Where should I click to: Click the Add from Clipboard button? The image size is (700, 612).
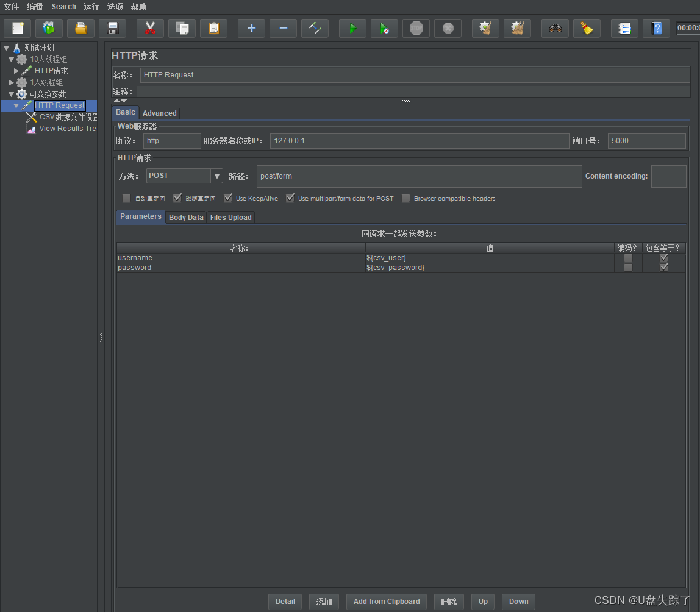pyautogui.click(x=387, y=601)
